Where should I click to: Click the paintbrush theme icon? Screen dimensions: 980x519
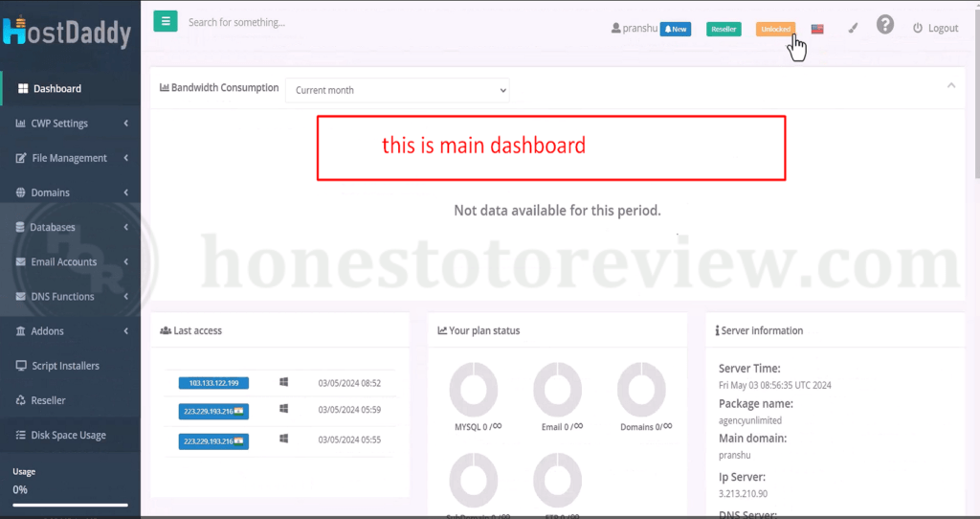click(853, 28)
